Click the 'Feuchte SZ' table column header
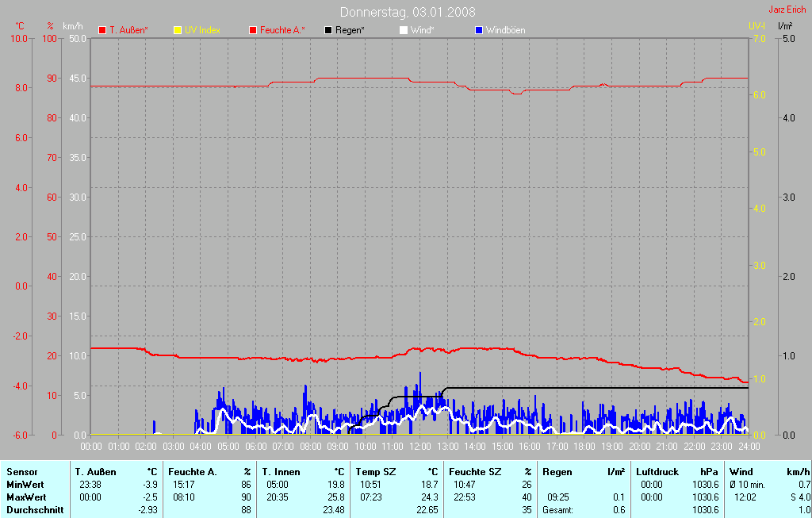The image size is (812, 518). (475, 472)
